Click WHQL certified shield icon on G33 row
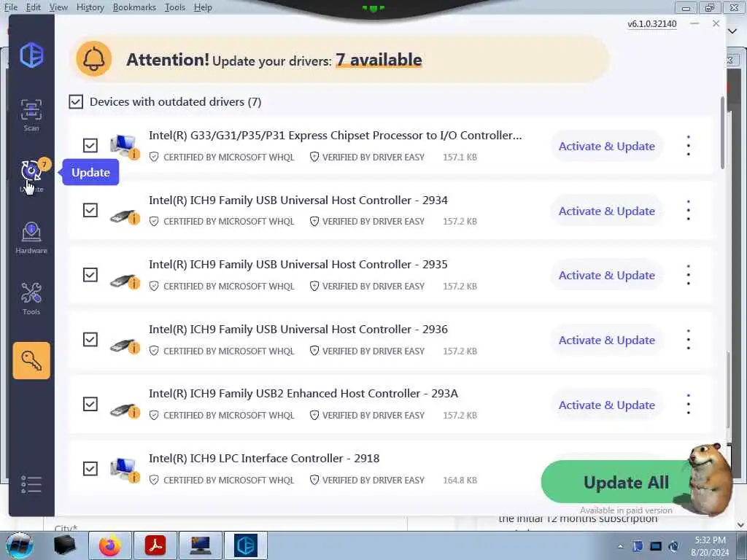 [x=154, y=157]
